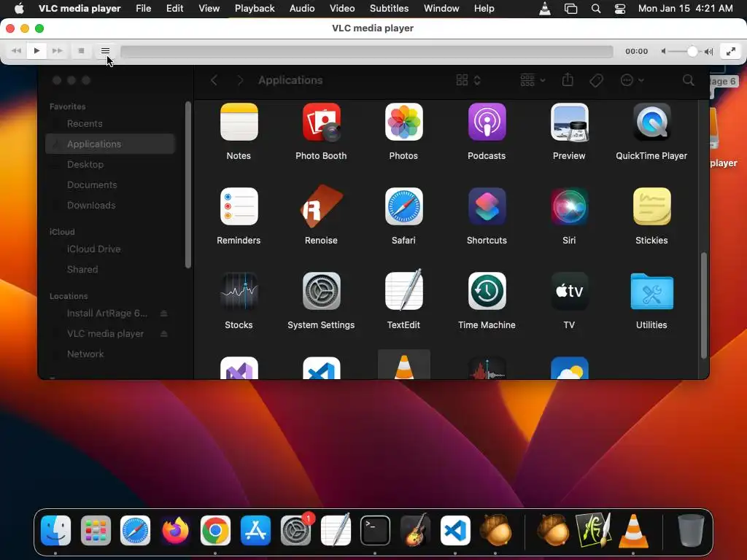Open the Playback menu
Screen dimensions: 747x560
(255, 9)
